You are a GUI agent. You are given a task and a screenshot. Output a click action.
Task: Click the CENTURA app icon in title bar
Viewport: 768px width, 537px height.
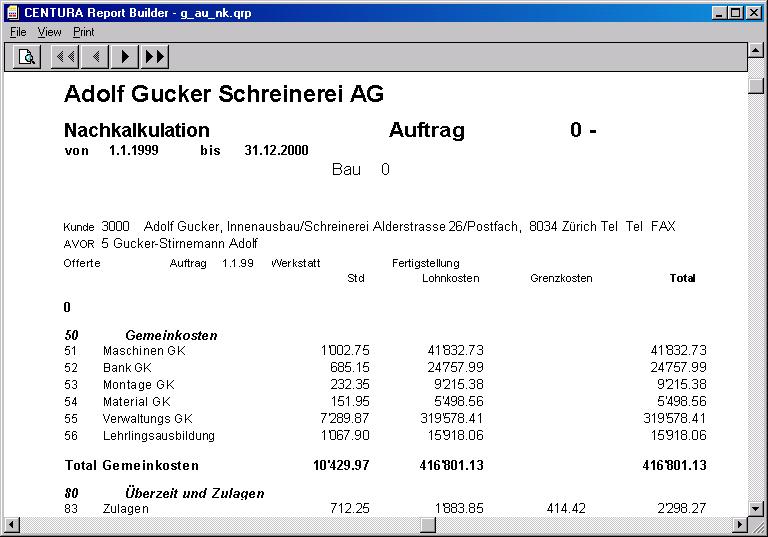[13, 12]
